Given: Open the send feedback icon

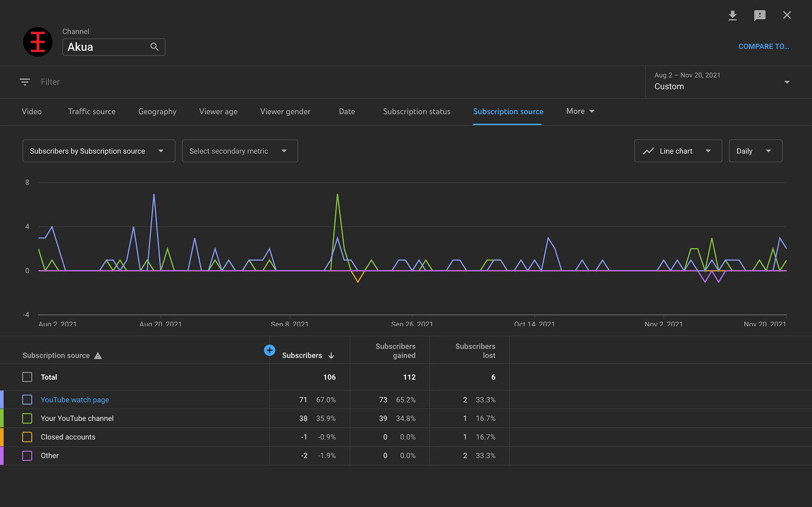Looking at the screenshot, I should [760, 16].
